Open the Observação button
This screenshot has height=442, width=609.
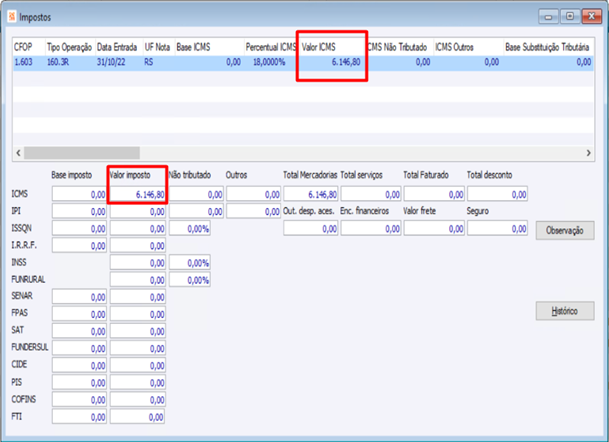(x=565, y=230)
